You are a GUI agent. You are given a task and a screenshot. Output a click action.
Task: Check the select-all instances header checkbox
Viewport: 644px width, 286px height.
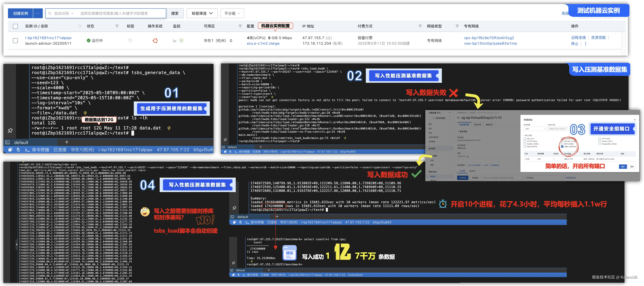[x=15, y=26]
